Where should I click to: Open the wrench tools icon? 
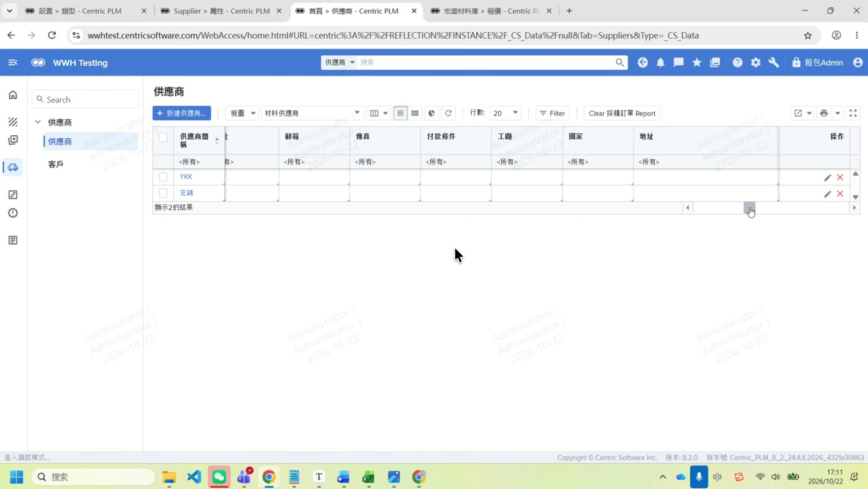coord(774,63)
